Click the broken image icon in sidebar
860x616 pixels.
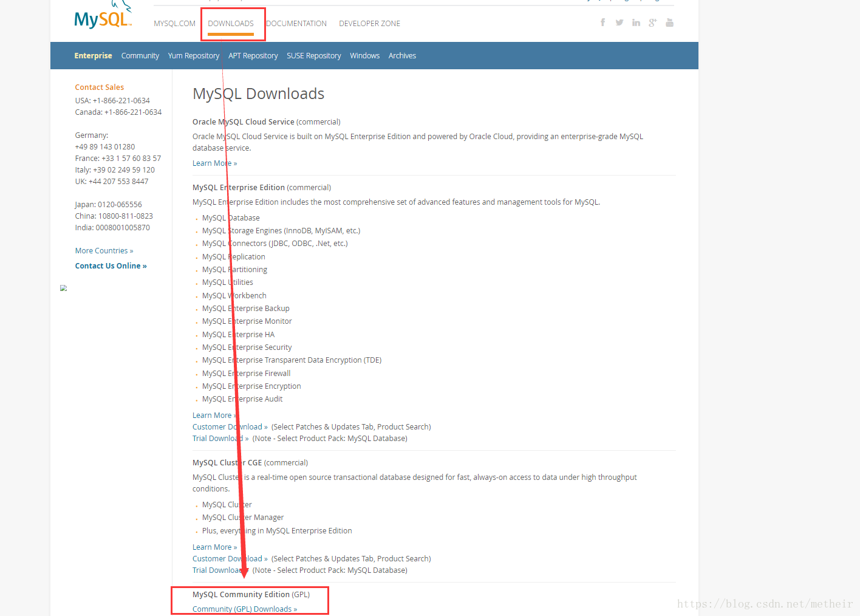tap(63, 288)
